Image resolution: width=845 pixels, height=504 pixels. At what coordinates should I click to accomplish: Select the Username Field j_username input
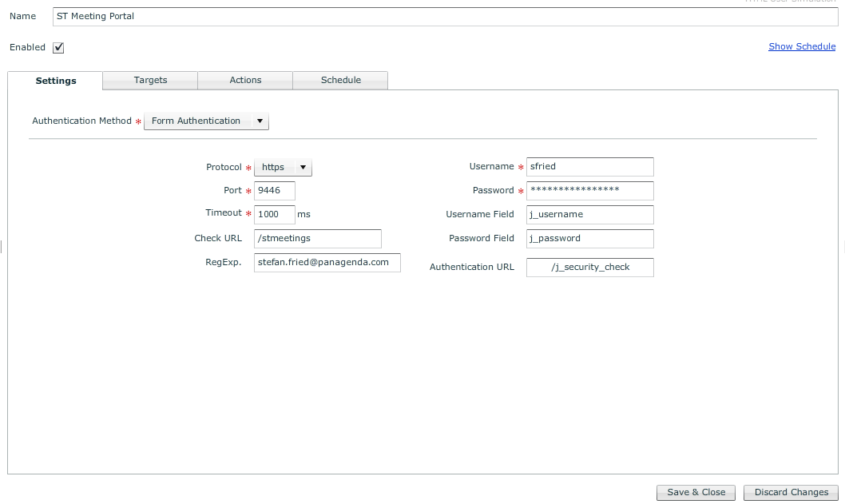pos(589,215)
